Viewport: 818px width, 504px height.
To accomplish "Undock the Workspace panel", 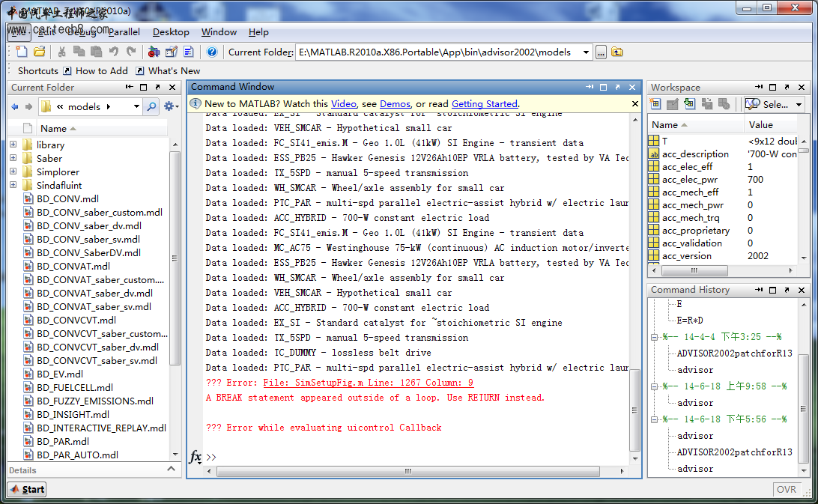I will click(x=787, y=87).
